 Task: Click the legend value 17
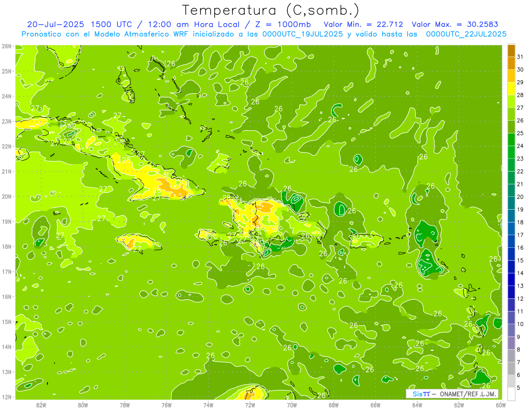pos(520,235)
